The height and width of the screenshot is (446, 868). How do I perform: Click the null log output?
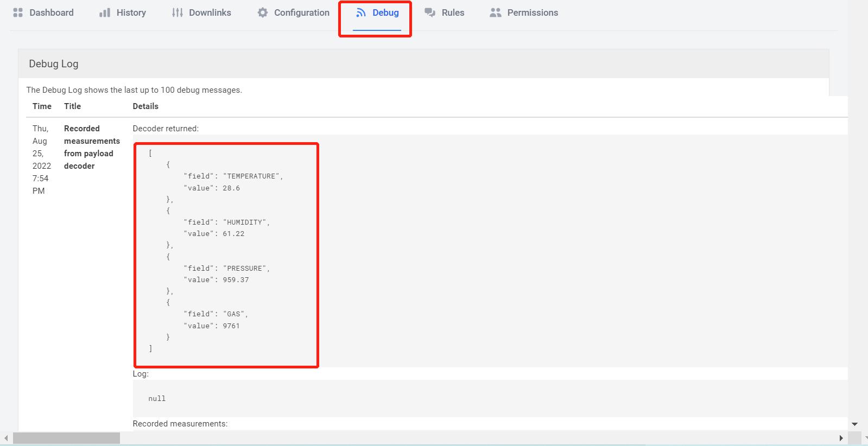tap(157, 398)
